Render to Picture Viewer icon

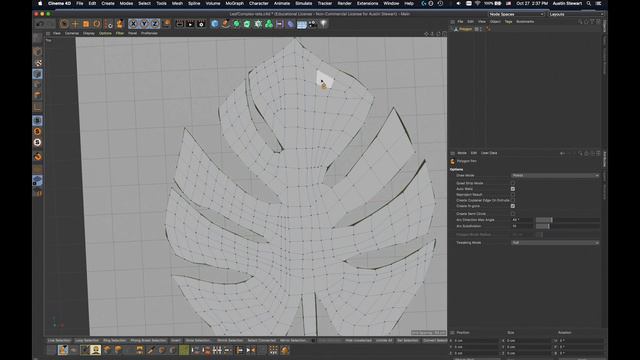click(190, 24)
